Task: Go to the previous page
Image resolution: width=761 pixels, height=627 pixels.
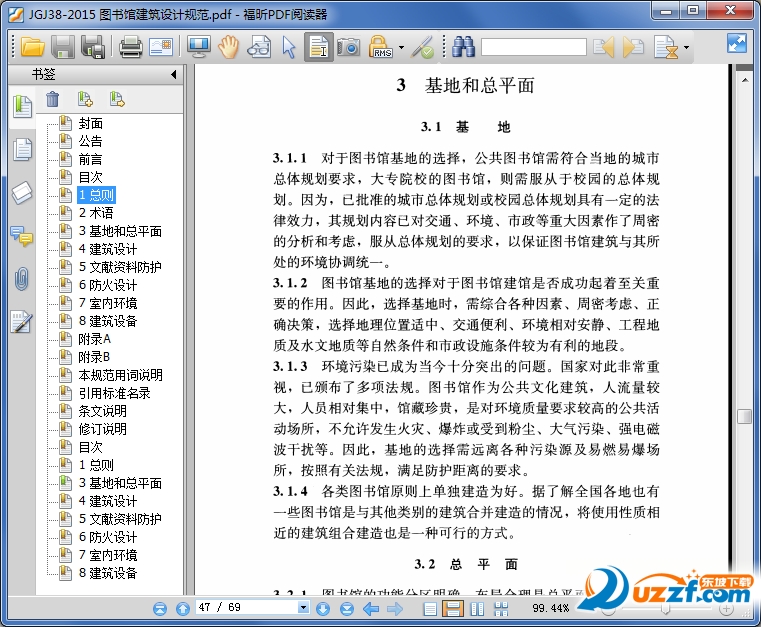Action: click(182, 609)
